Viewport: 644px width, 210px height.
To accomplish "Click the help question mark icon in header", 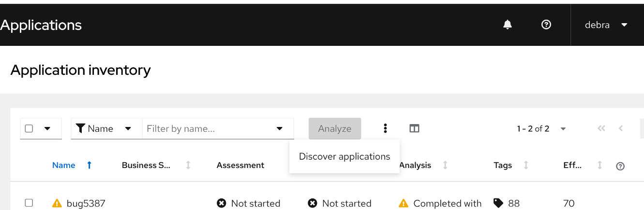I will pyautogui.click(x=546, y=25).
